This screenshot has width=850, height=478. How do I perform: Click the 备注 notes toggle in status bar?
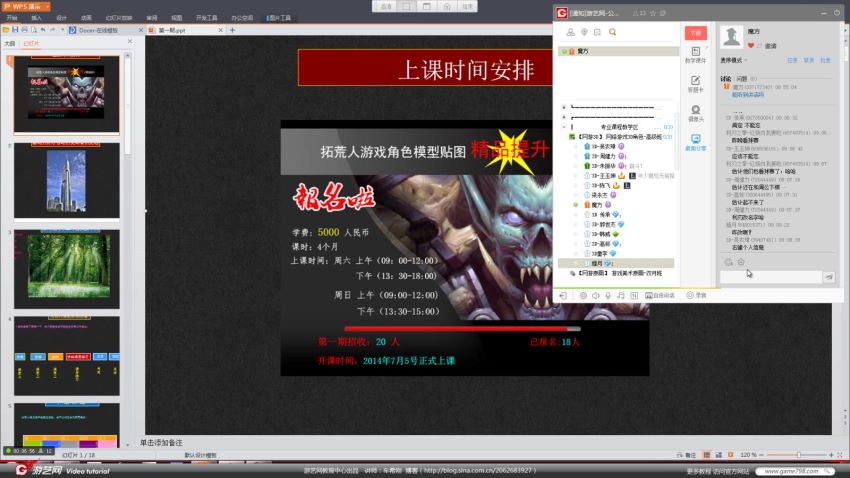(x=687, y=455)
